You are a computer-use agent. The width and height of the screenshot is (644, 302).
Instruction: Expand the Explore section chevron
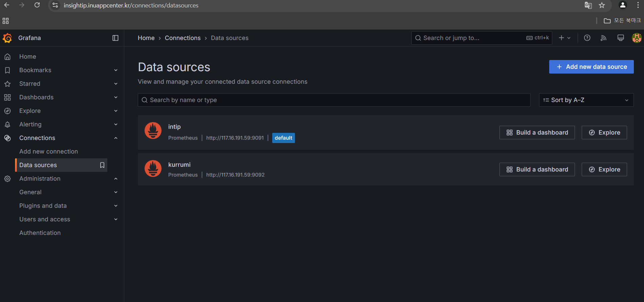pyautogui.click(x=116, y=111)
